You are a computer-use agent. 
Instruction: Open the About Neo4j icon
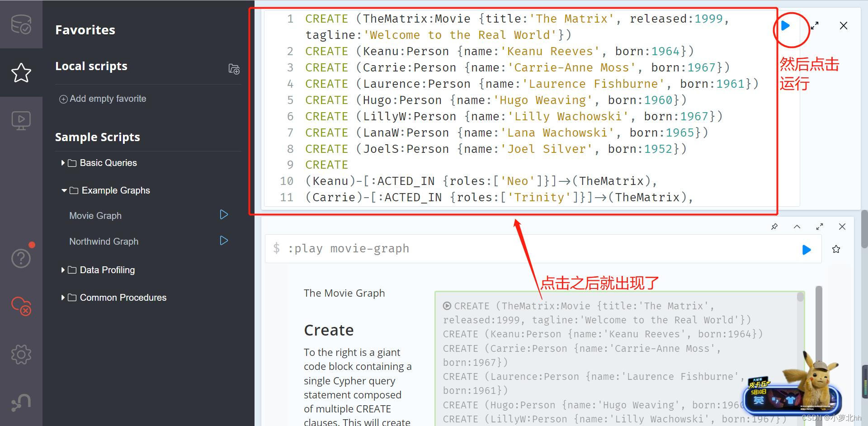click(x=21, y=402)
